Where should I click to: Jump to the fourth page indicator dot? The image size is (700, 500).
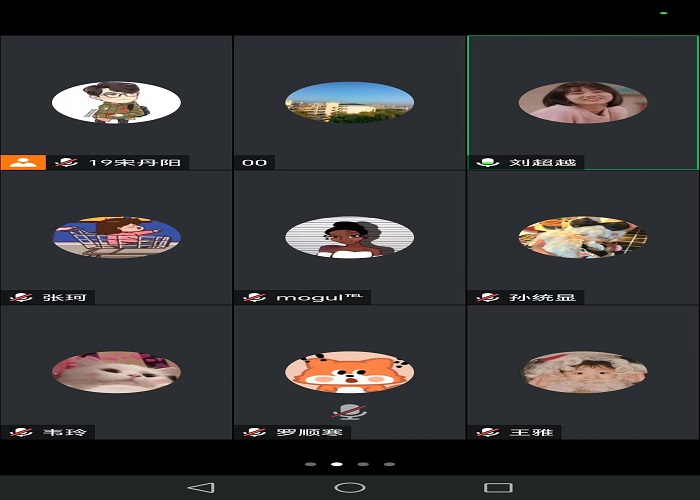click(389, 464)
